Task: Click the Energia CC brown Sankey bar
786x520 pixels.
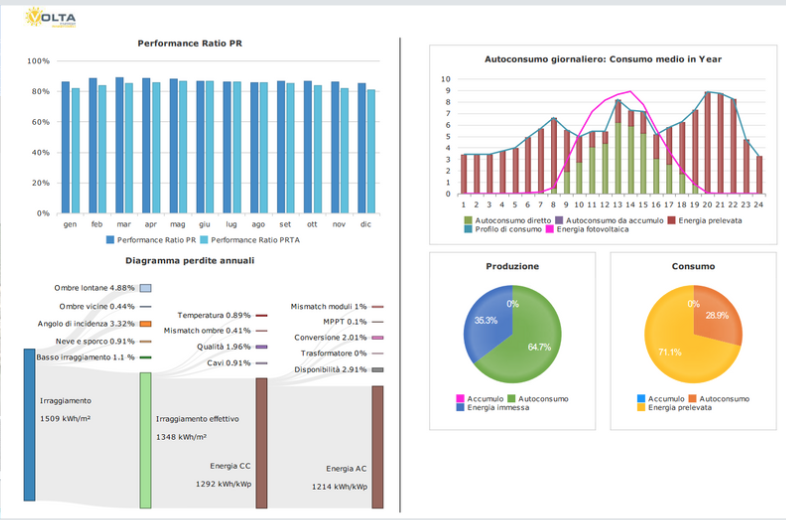Action: point(262,443)
